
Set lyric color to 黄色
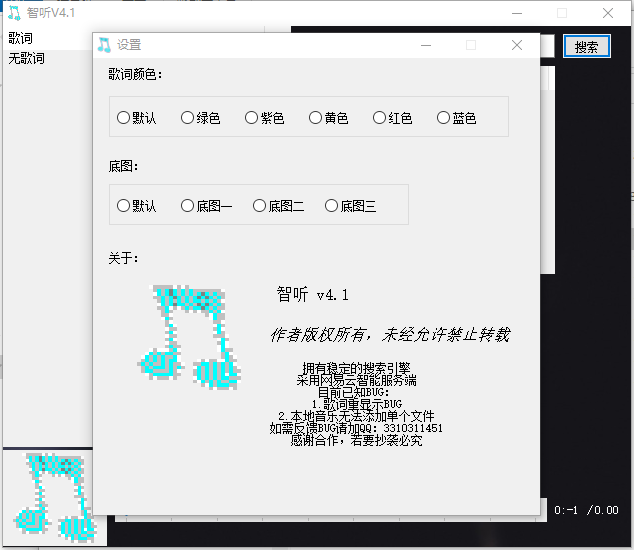(x=316, y=118)
